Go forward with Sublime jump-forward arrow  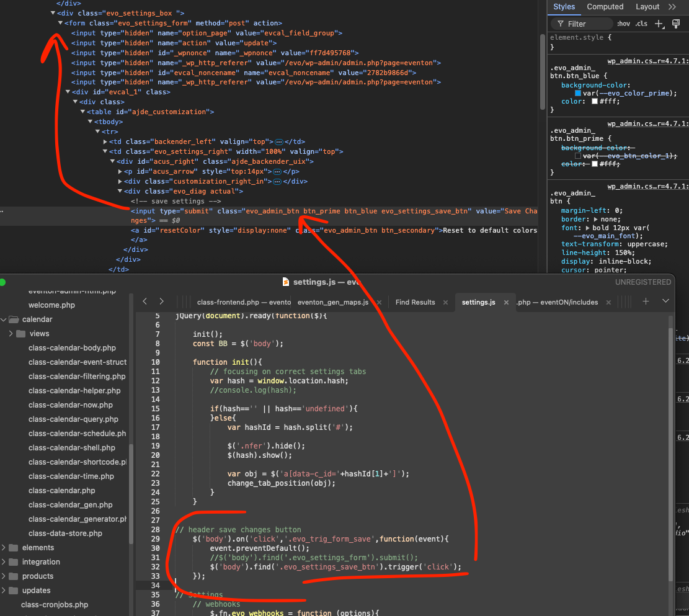click(161, 301)
